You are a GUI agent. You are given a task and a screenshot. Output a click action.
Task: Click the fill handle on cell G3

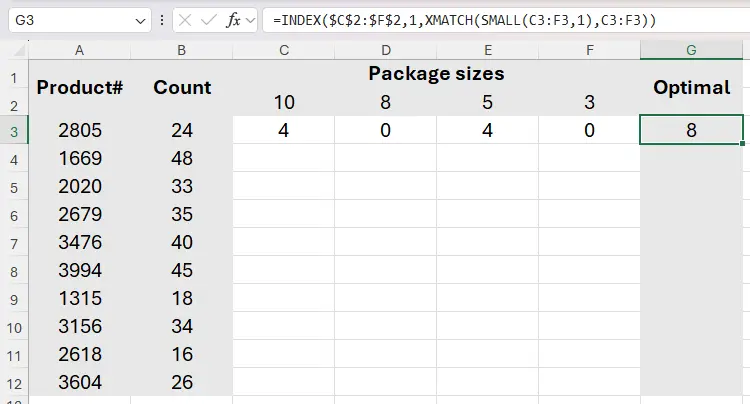pos(742,143)
